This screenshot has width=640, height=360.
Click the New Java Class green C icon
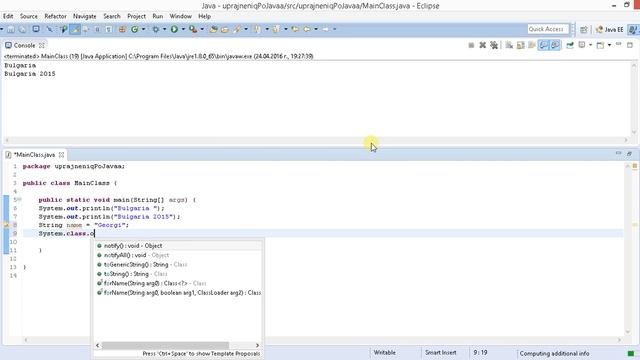pos(134,29)
